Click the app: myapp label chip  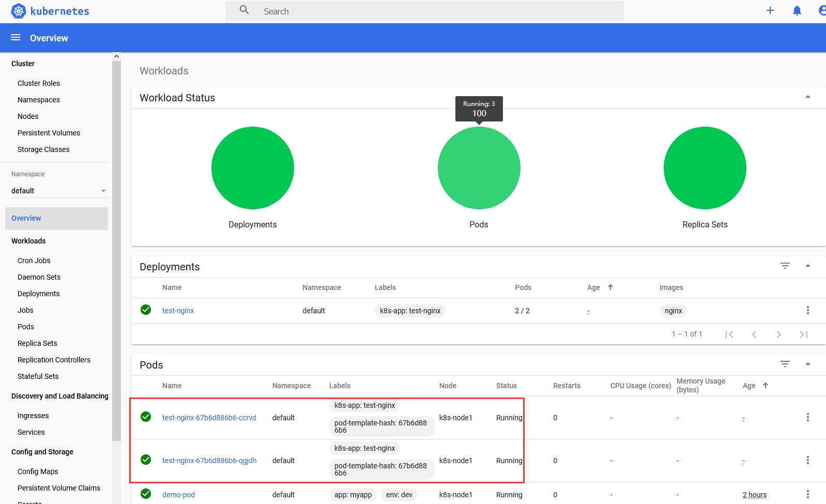tap(353, 495)
